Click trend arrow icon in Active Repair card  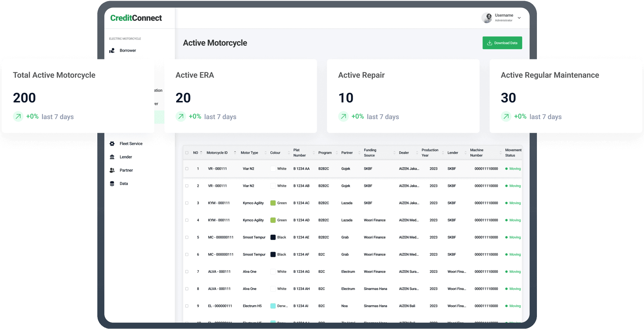click(x=343, y=116)
